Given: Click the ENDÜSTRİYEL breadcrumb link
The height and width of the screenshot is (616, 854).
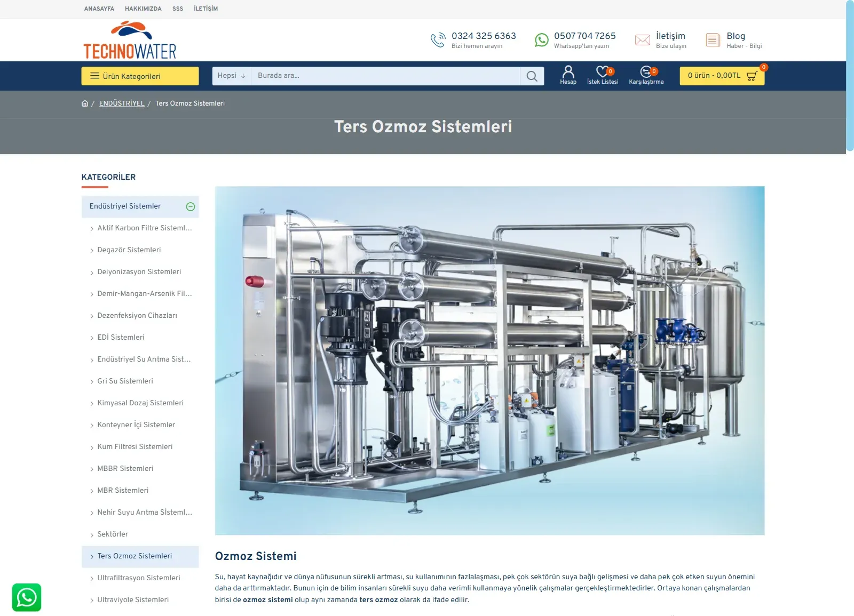Looking at the screenshot, I should [x=122, y=103].
